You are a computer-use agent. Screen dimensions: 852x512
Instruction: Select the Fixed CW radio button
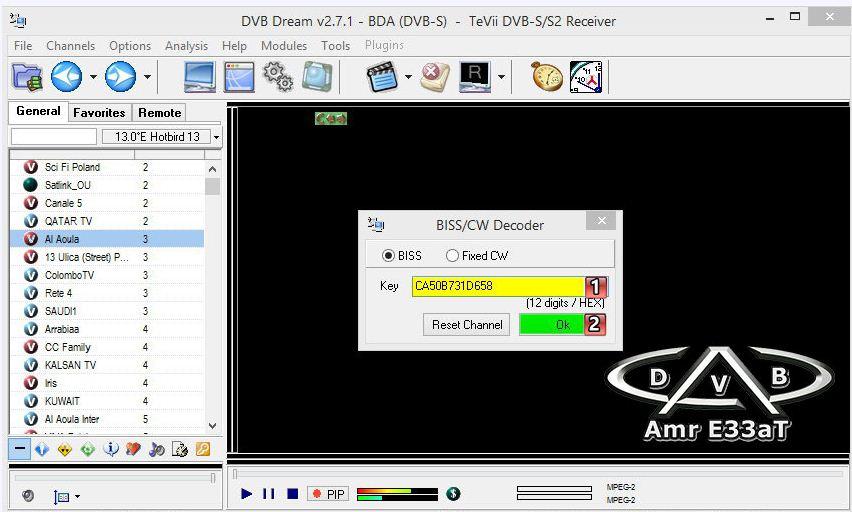[x=452, y=255]
